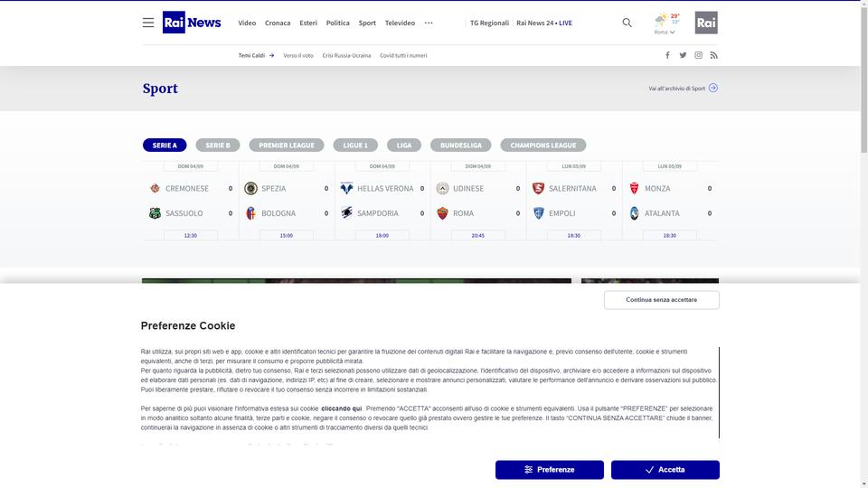This screenshot has height=488, width=868.
Task: Expand the three-dots more menu
Action: tap(429, 23)
